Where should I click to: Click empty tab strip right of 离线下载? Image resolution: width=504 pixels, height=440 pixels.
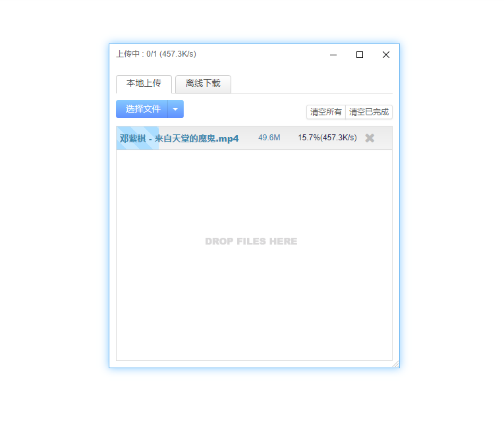point(310,84)
